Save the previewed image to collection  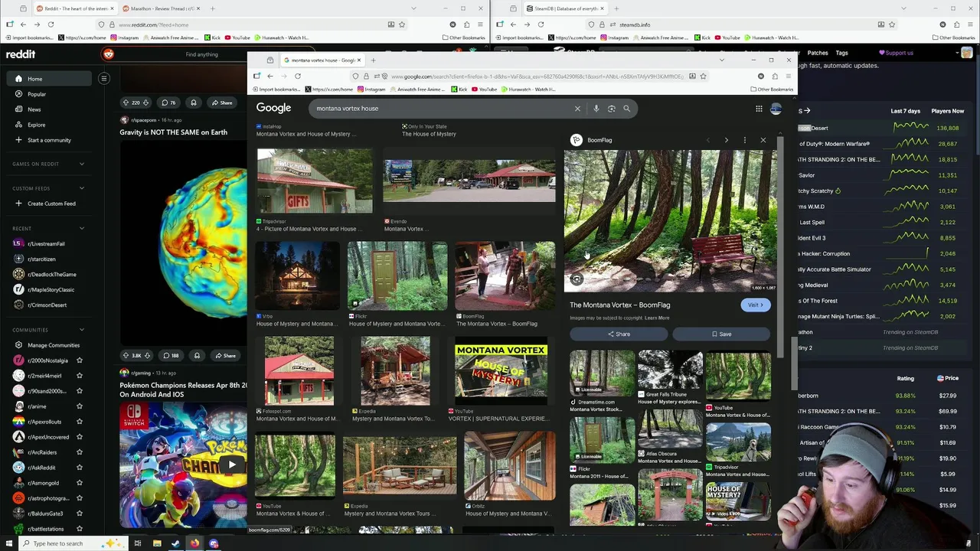tap(721, 334)
